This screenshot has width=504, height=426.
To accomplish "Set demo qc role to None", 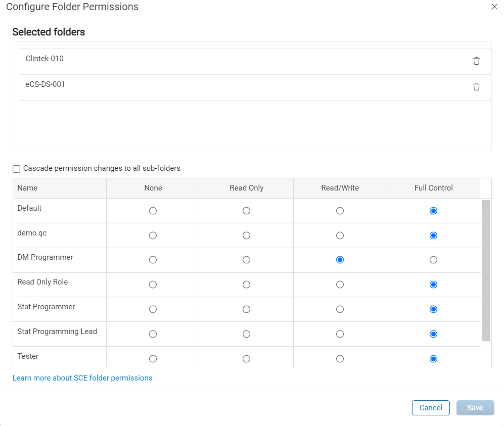I will click(153, 235).
